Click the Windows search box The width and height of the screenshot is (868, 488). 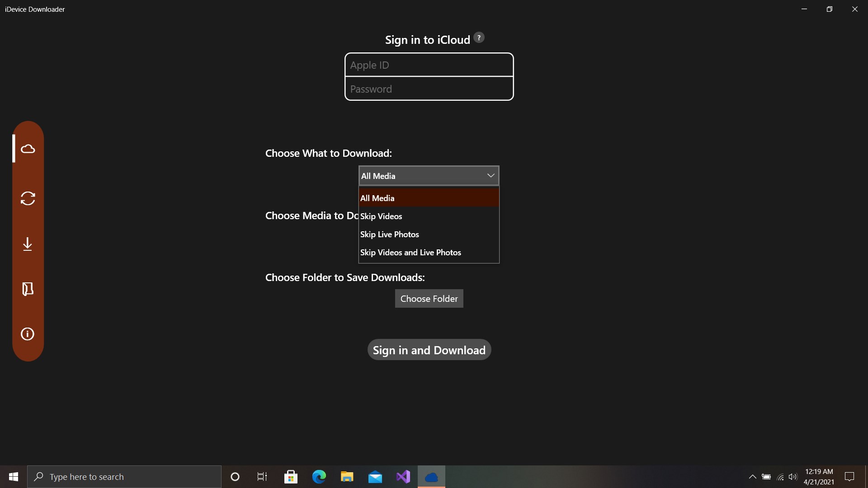pyautogui.click(x=124, y=477)
